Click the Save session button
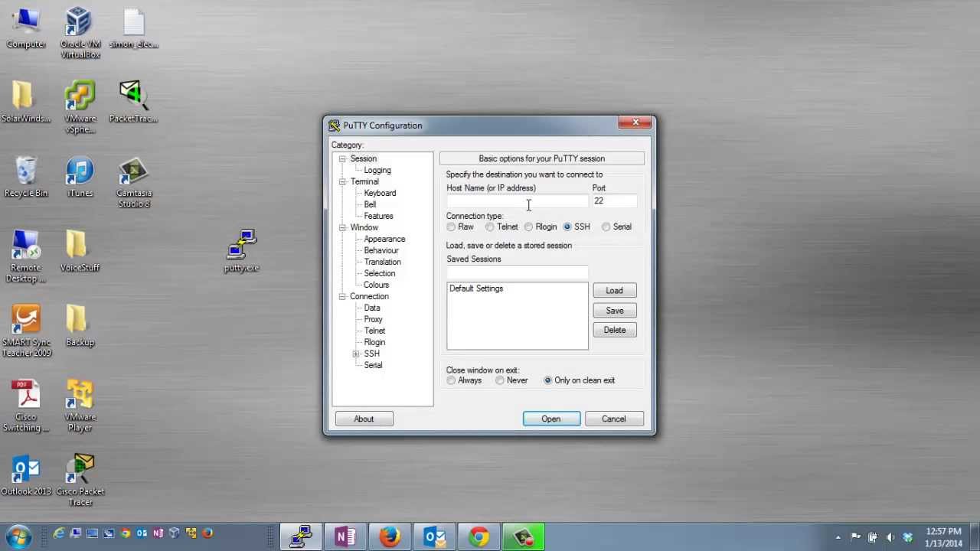980x551 pixels. [x=615, y=311]
